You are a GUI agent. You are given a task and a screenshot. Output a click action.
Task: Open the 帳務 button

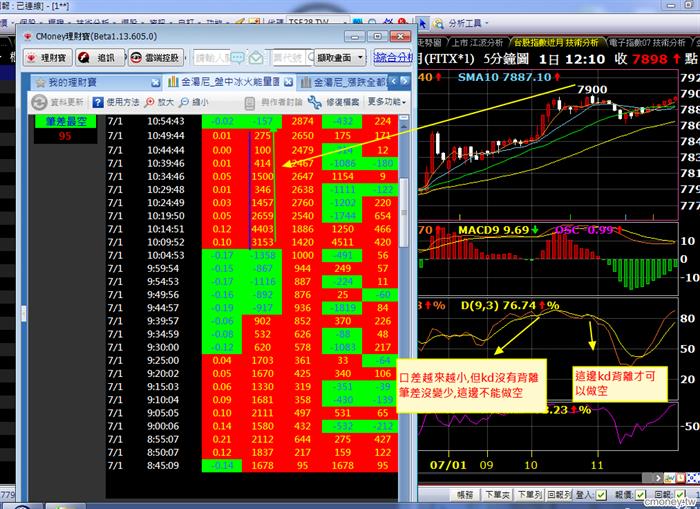(465, 495)
